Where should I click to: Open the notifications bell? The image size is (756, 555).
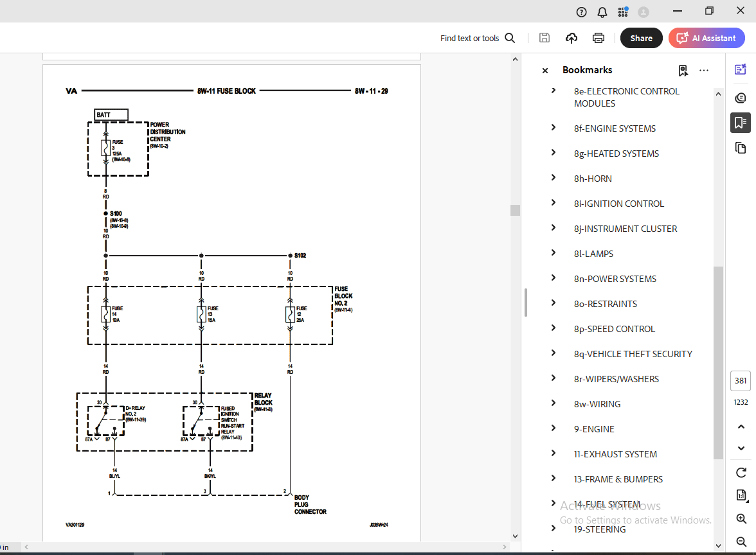tap(602, 12)
